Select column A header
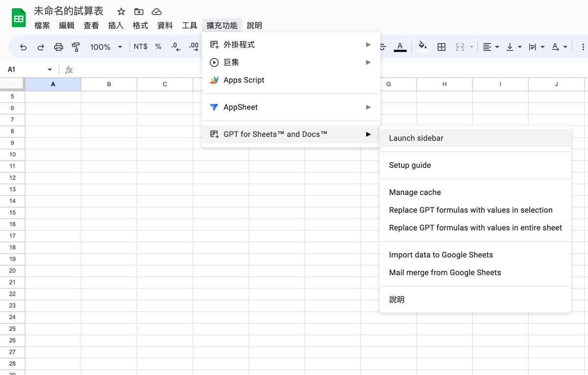Viewport: 588px width, 375px height. point(53,84)
